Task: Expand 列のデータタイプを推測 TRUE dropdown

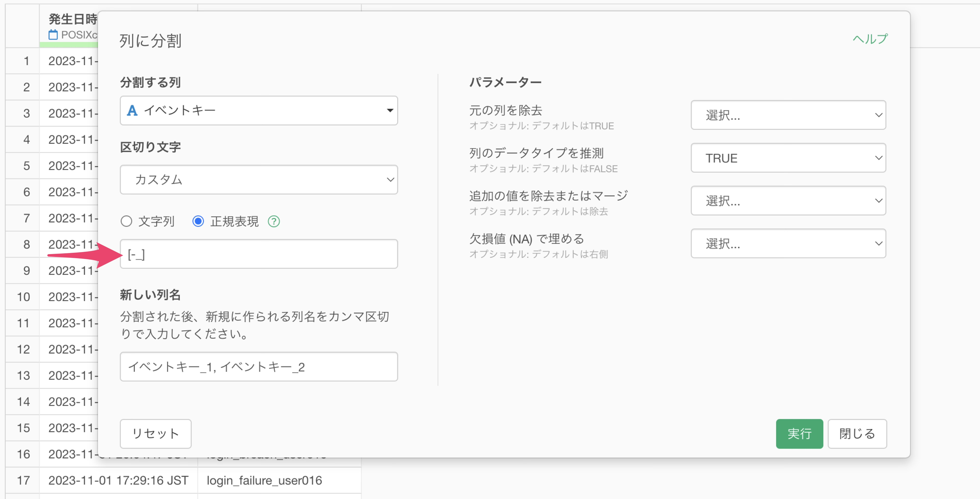Action: tap(788, 158)
